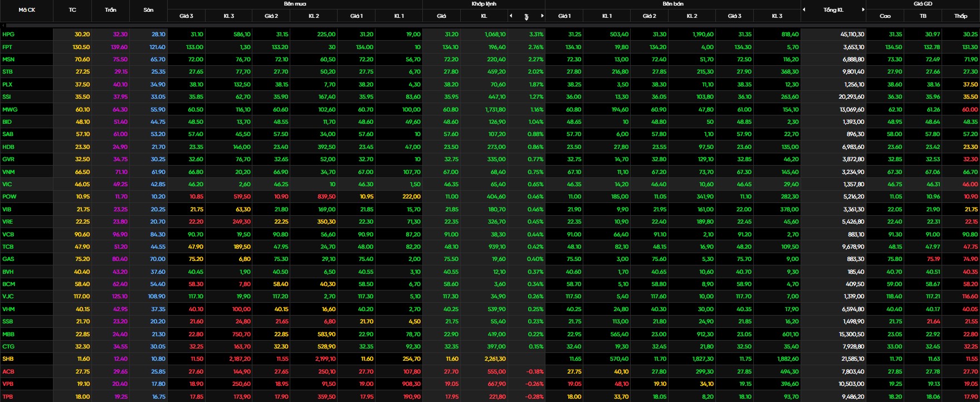Select the PLX ticker
Screen dimensions: 980x402
(7, 84)
